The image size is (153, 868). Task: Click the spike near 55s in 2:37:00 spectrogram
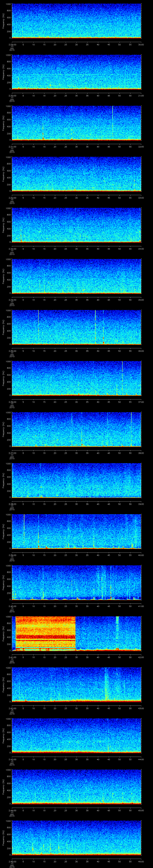(131, 429)
